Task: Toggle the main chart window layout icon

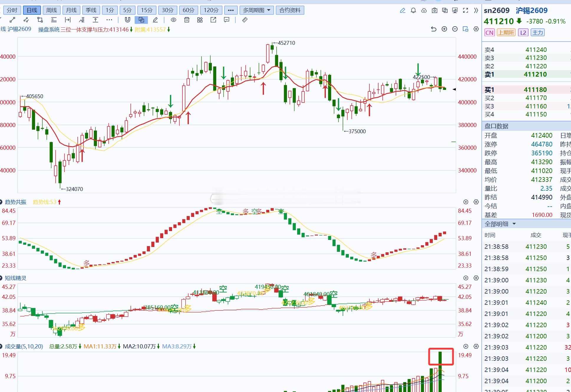Action: point(466,29)
